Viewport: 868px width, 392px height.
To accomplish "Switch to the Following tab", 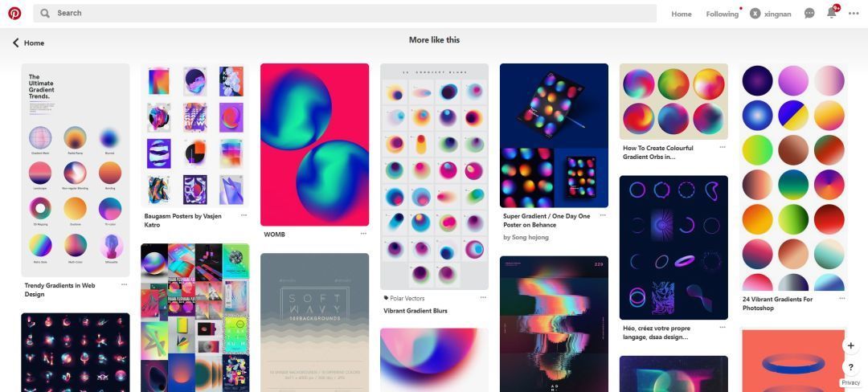I will [x=722, y=14].
